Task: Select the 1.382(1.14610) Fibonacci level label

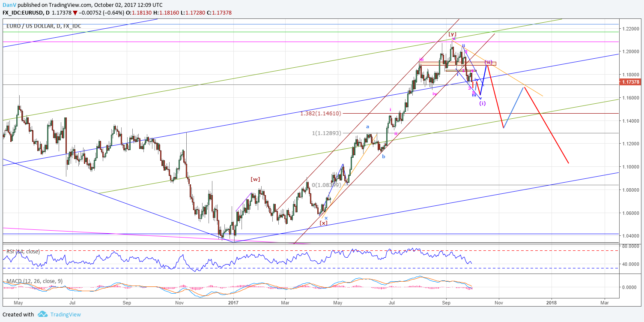Action: pos(321,114)
